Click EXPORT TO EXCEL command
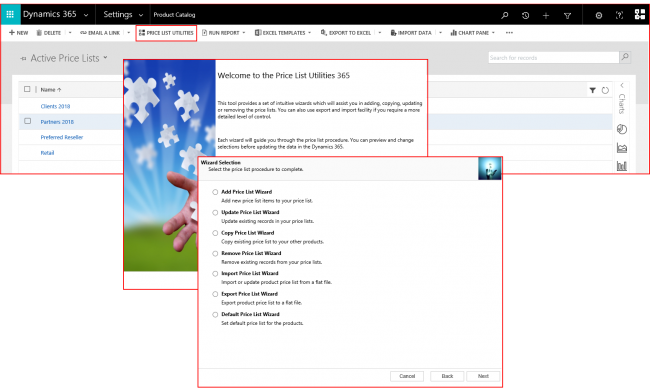 point(346,33)
